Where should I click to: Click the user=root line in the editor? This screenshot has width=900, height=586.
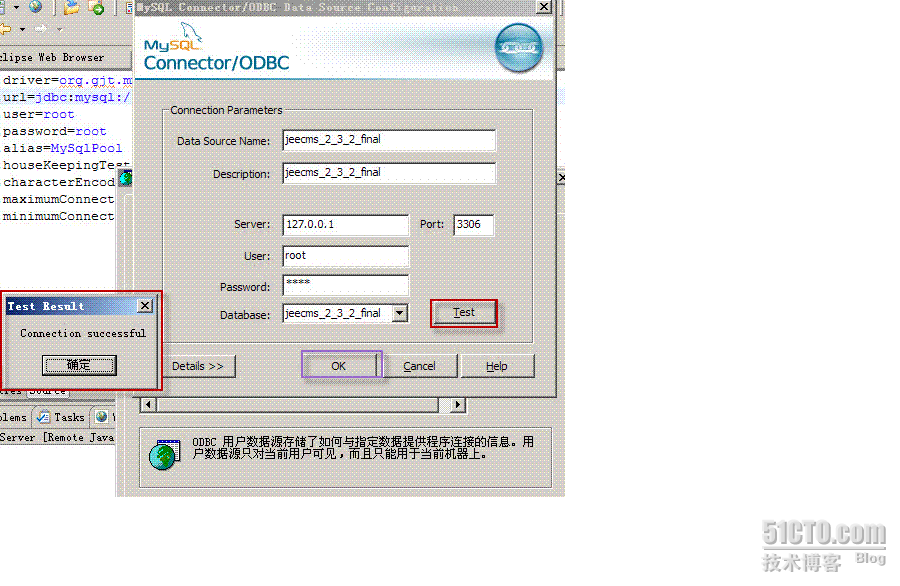(38, 114)
